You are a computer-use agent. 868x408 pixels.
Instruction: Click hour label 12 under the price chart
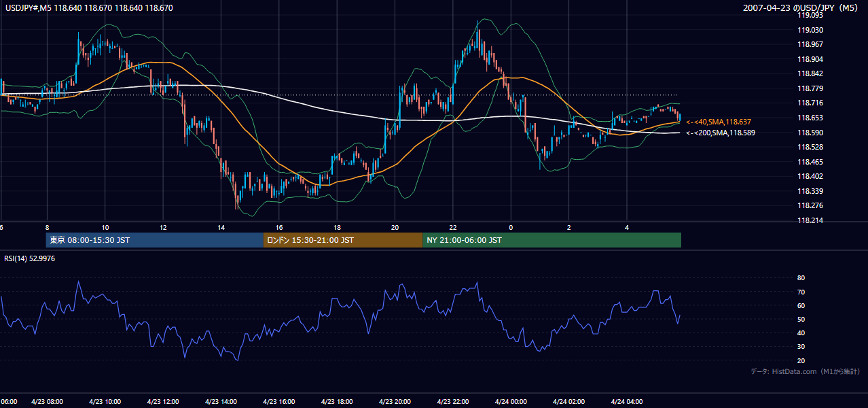(163, 227)
